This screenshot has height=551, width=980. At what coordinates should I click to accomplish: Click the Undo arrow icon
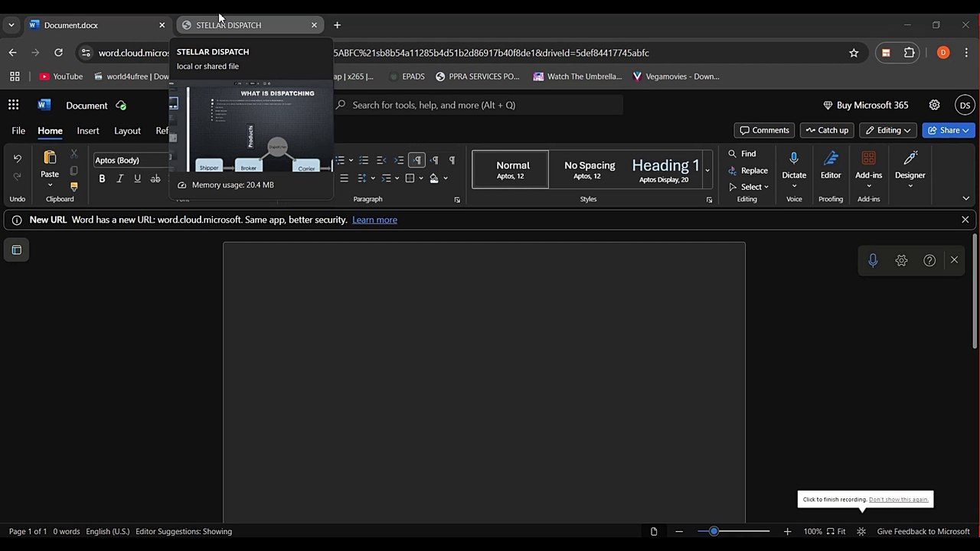pyautogui.click(x=18, y=159)
